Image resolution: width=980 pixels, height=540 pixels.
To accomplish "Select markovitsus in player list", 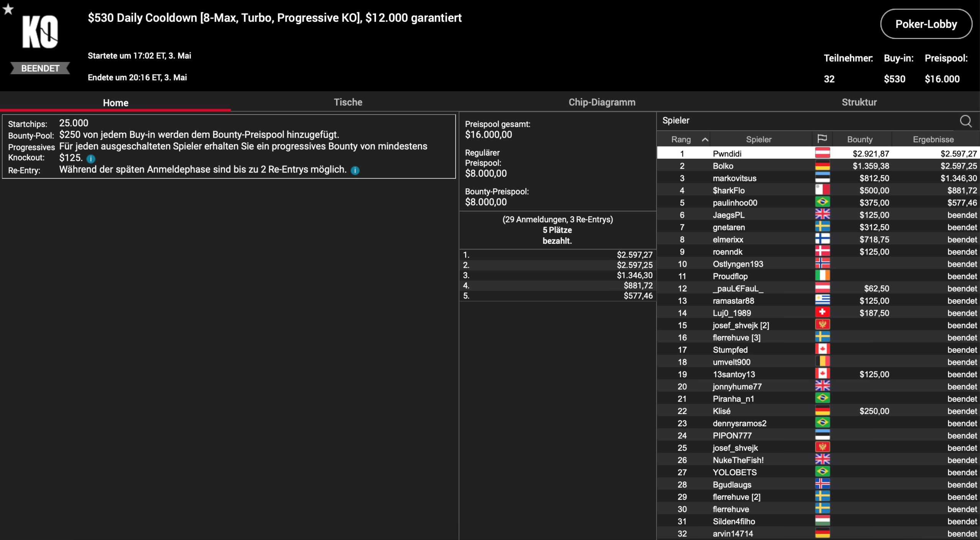I will click(734, 178).
